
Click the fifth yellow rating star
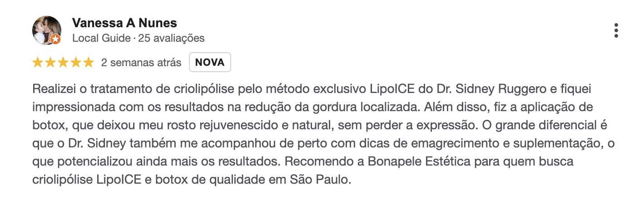[x=89, y=63]
